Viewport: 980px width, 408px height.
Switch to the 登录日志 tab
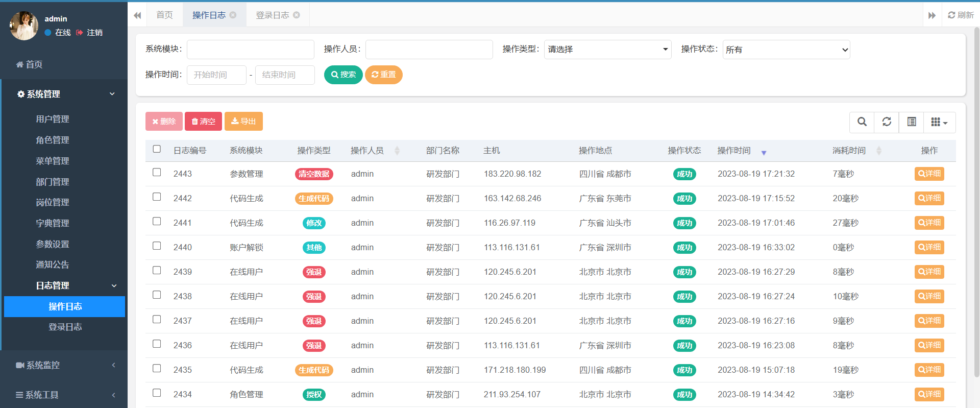272,15
